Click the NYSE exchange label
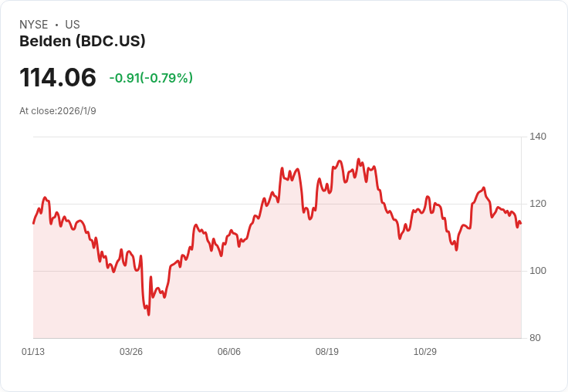 click(34, 25)
